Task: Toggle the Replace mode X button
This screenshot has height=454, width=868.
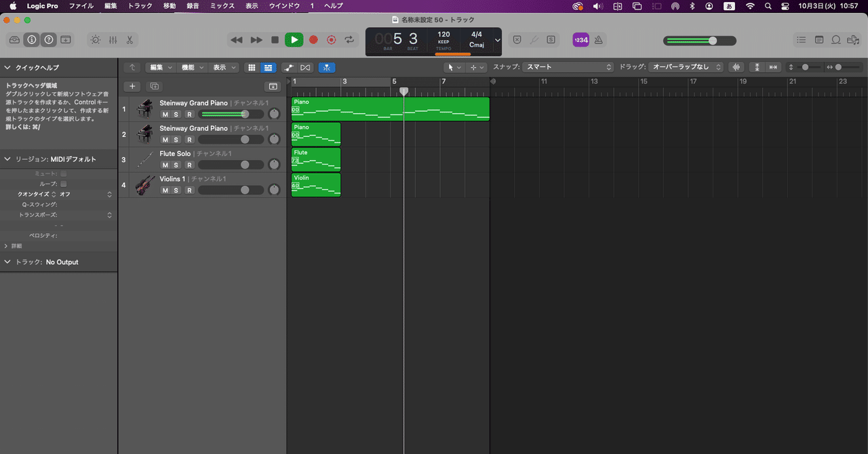Action: coord(517,40)
